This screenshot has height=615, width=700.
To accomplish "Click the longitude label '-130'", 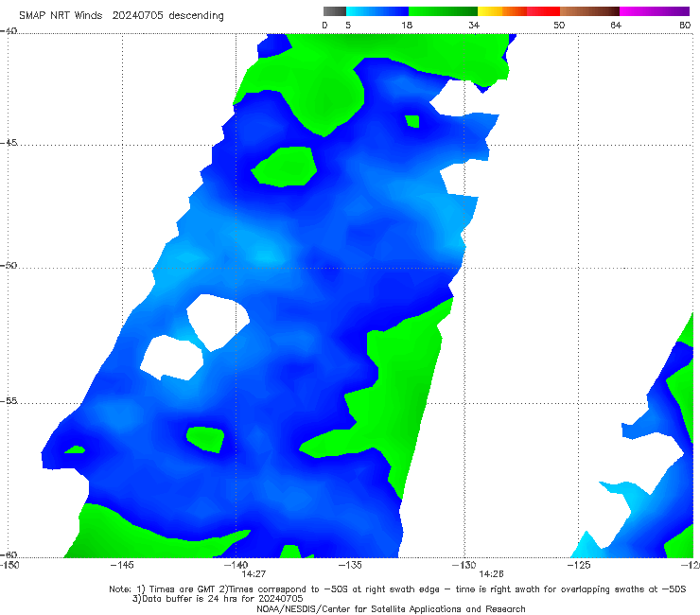I will pyautogui.click(x=464, y=566).
